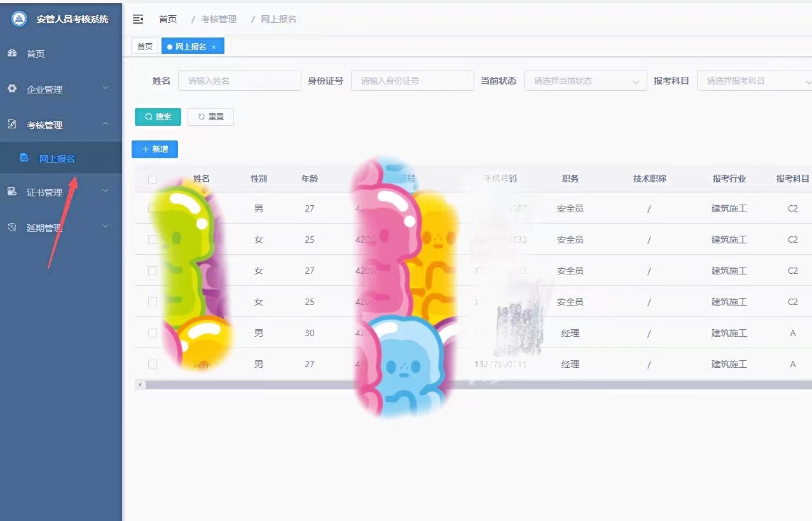
Task: Open the 企业管理 sidebar menu
Action: tap(61, 90)
